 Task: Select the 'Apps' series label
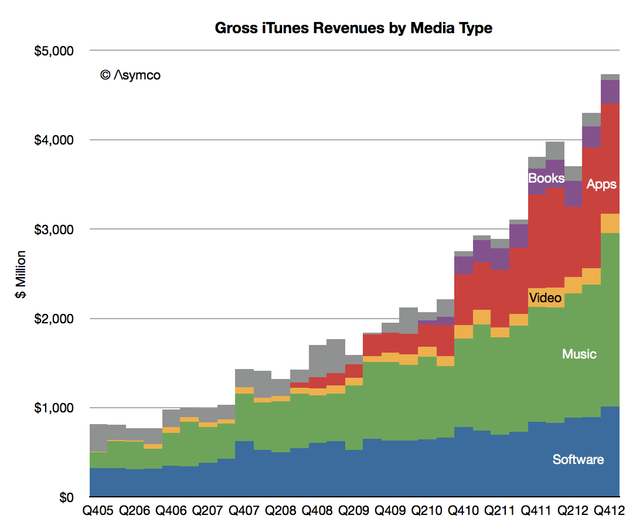click(x=601, y=184)
